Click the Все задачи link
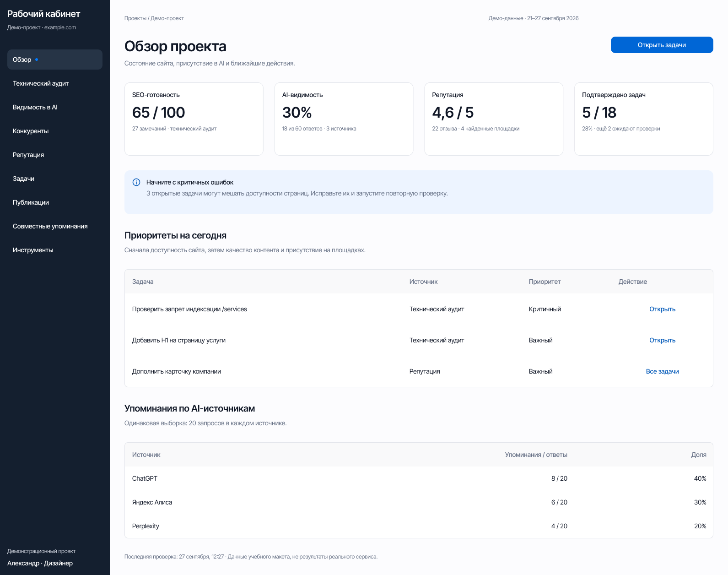The width and height of the screenshot is (728, 575). [x=662, y=371]
